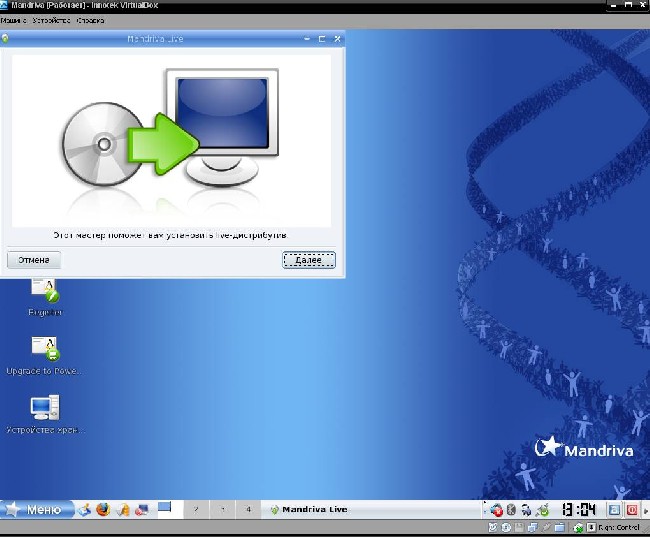Click the VirtualBox mouse integration status icon
Image resolution: width=650 pixels, height=537 pixels.
[x=578, y=528]
